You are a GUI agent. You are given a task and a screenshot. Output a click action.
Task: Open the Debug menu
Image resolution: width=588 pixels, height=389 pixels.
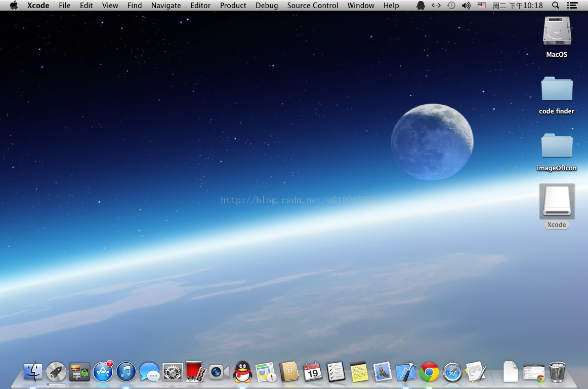click(266, 6)
